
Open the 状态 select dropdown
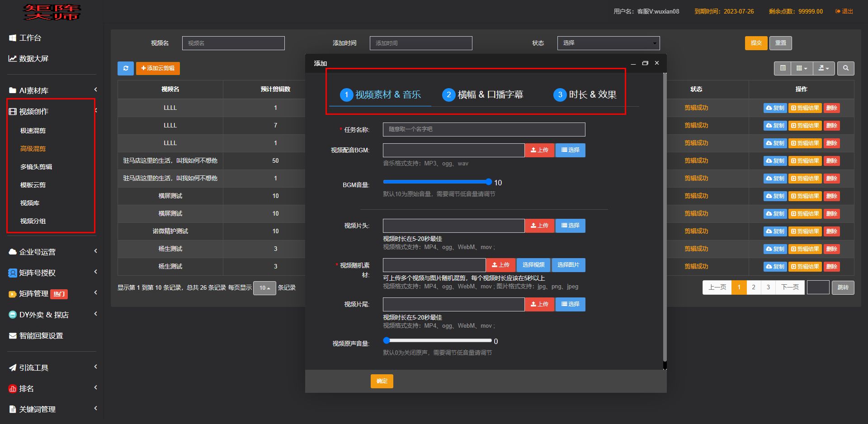608,43
